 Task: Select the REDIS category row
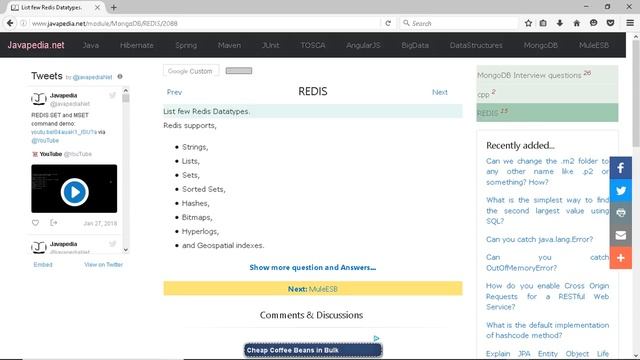(x=547, y=112)
